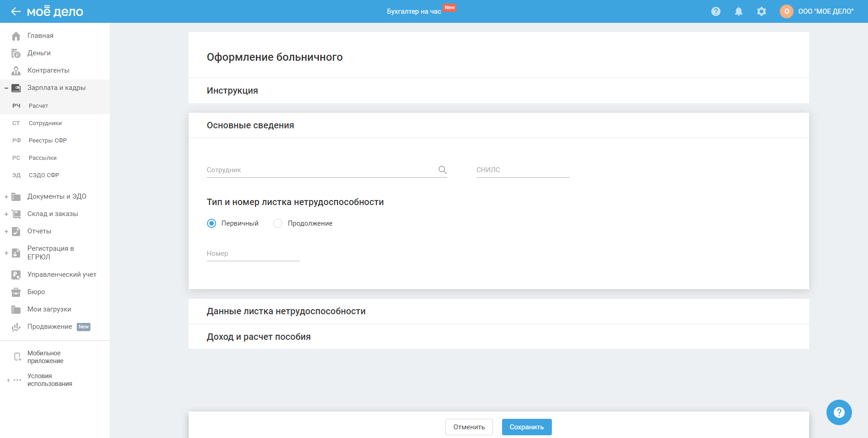This screenshot has width=868, height=438.
Task: Expand Доход и расчет пособия panel
Action: (498, 337)
